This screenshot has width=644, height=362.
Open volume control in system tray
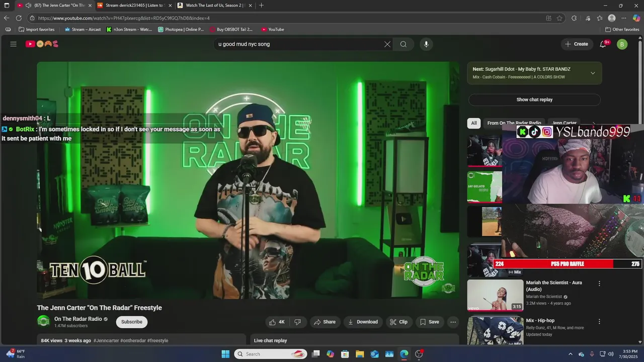point(611,354)
